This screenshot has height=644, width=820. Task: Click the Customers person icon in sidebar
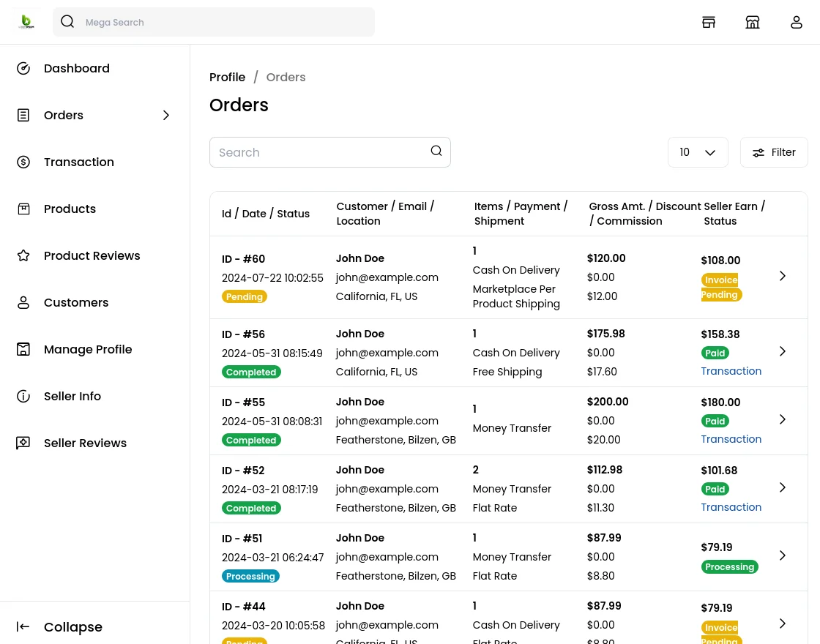click(x=23, y=302)
